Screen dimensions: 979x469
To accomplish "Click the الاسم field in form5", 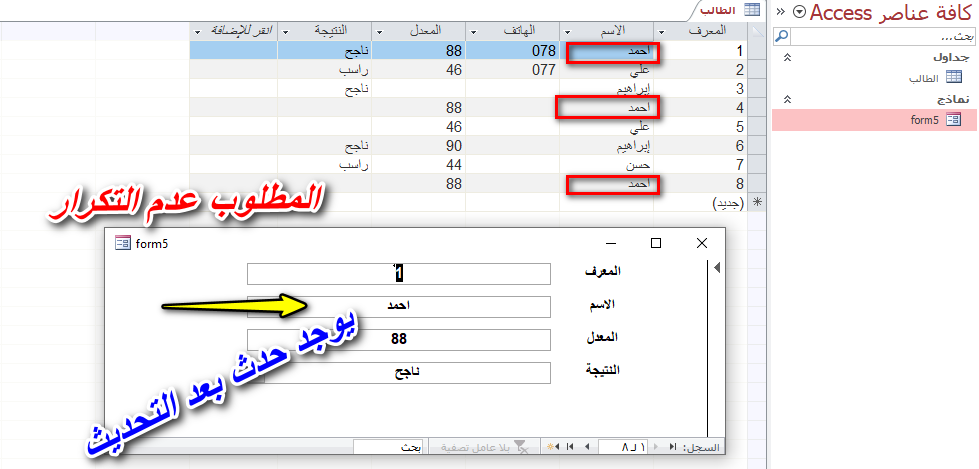I will click(399, 307).
